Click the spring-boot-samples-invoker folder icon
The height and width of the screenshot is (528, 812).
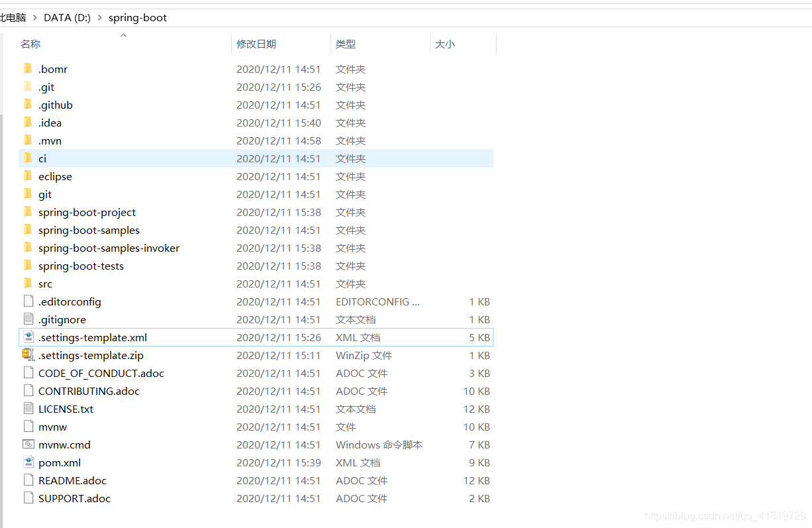click(28, 248)
